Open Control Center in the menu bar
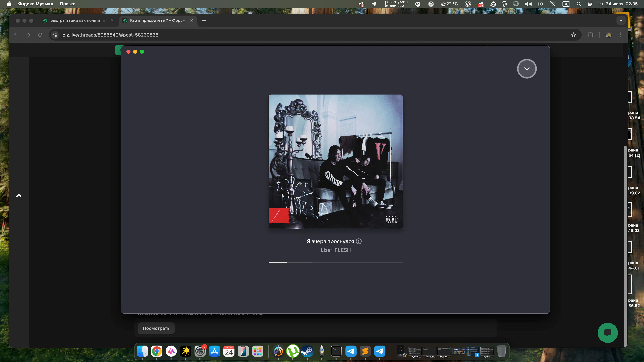The image size is (644, 362). click(x=590, y=4)
